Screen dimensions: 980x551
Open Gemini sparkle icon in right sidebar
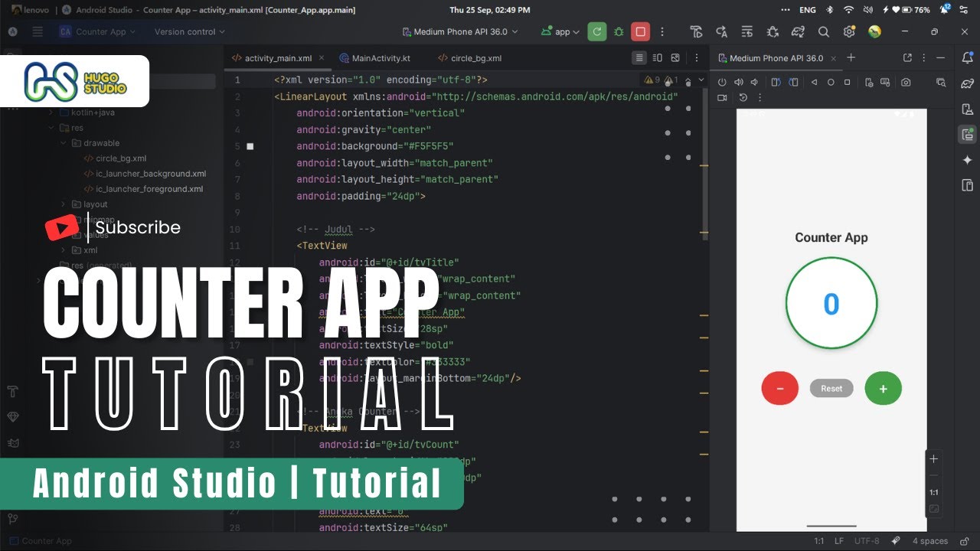click(968, 160)
